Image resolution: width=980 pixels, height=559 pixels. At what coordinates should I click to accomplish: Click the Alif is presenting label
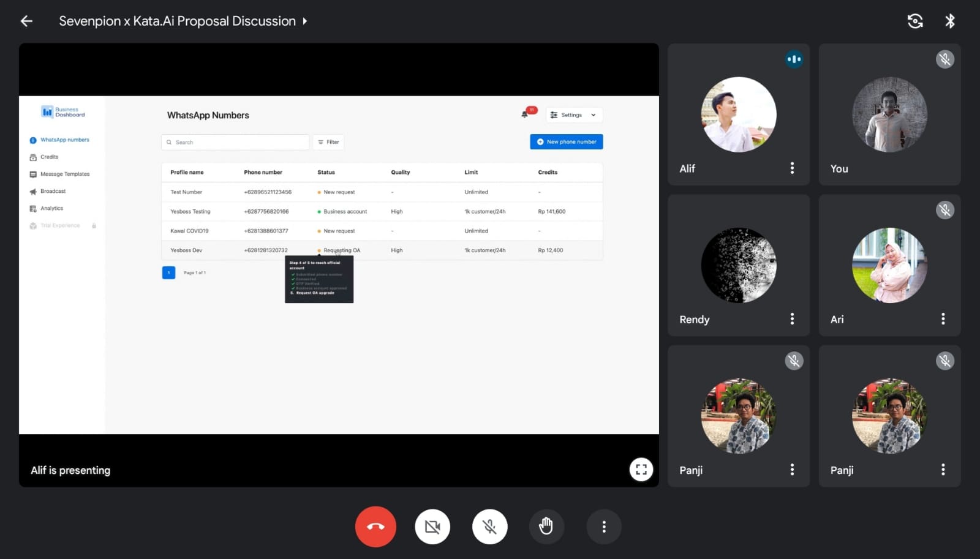[70, 470]
